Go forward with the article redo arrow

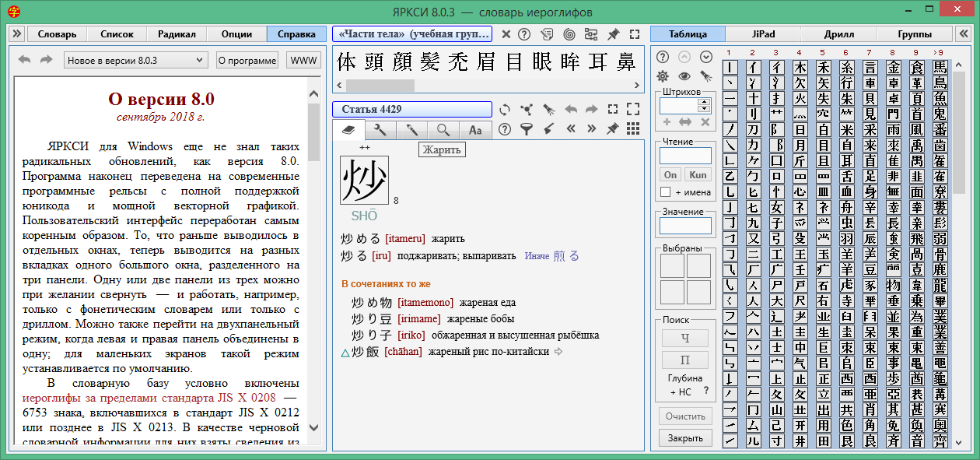coord(591,110)
